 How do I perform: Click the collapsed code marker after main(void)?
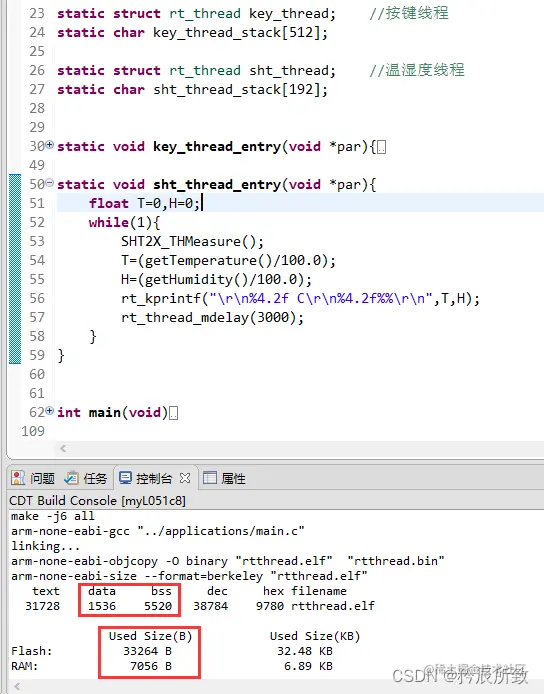point(174,413)
